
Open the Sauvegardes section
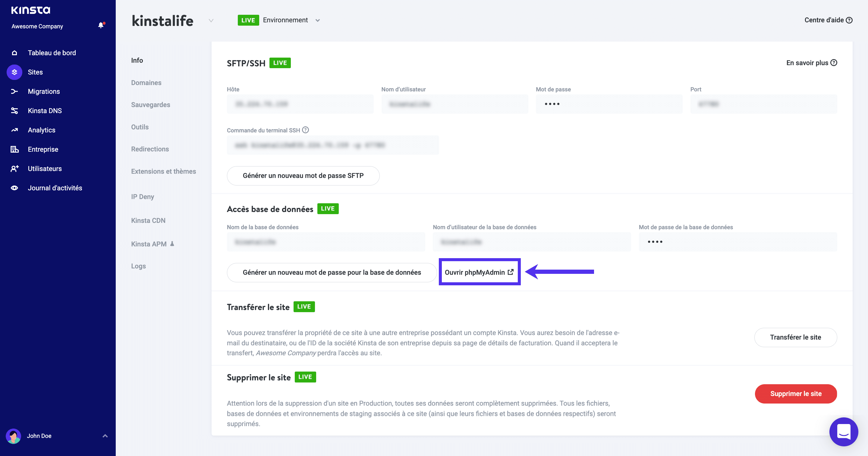click(150, 105)
